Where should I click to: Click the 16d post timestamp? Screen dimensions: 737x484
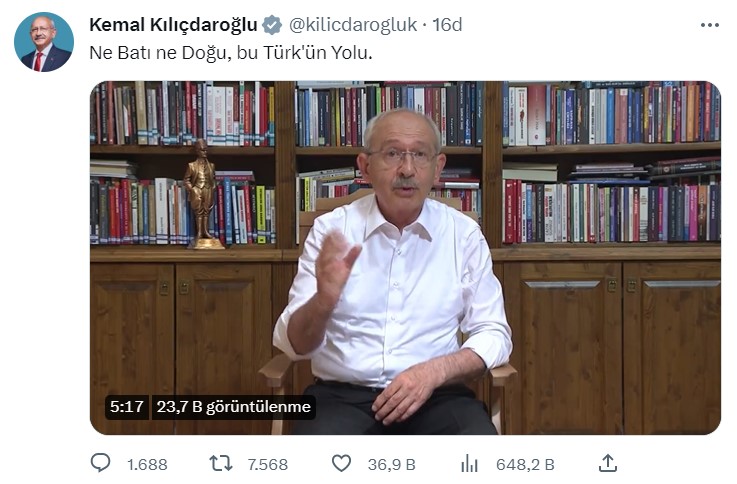point(447,24)
